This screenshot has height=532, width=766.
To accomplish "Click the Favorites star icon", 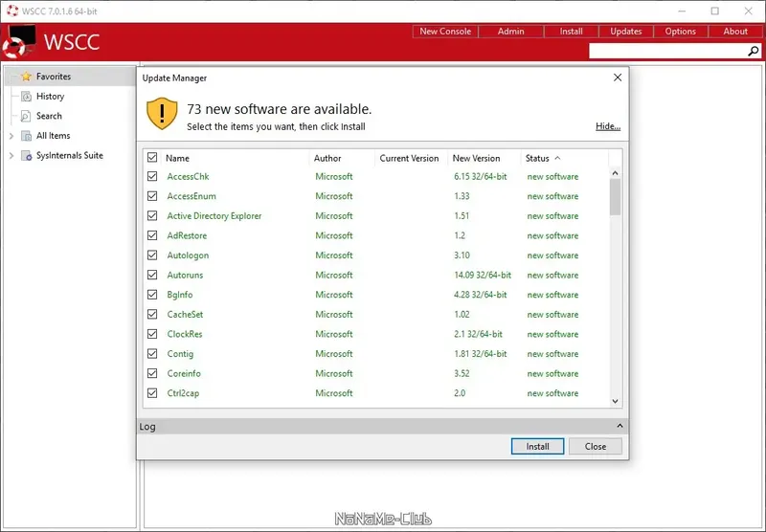I will pos(27,77).
